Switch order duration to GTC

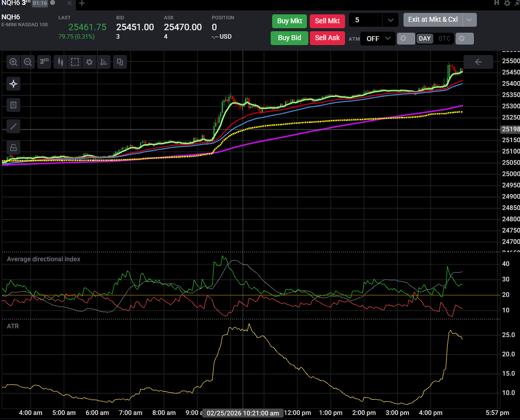coord(444,39)
